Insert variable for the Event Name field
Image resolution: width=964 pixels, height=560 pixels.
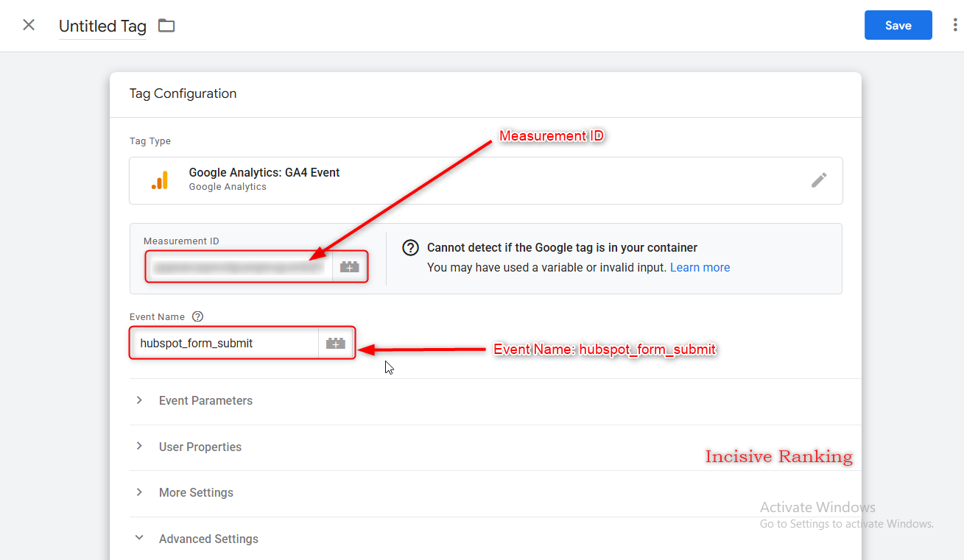coord(336,343)
